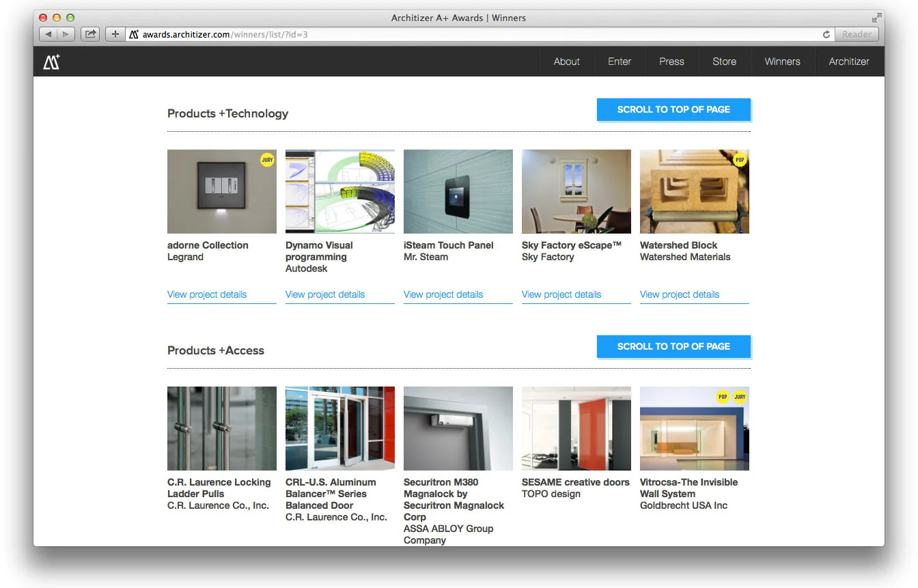
Task: Open the Store navigation item
Action: [725, 61]
